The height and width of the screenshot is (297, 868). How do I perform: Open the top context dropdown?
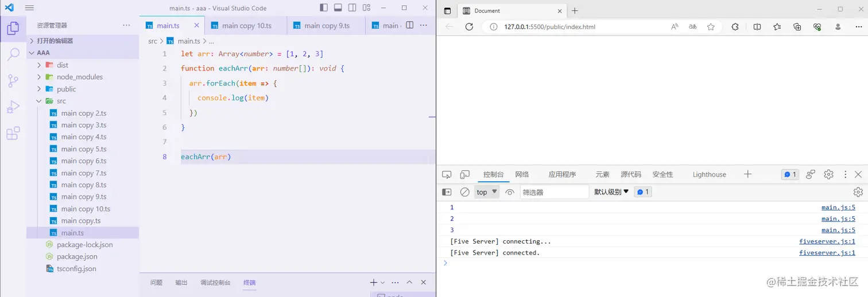point(487,192)
